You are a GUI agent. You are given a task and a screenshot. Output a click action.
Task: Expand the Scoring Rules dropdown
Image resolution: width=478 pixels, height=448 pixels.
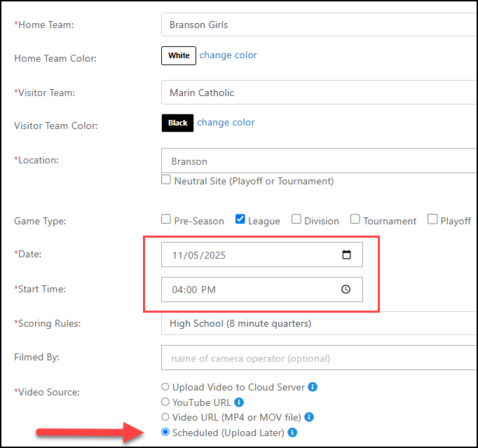coord(319,323)
